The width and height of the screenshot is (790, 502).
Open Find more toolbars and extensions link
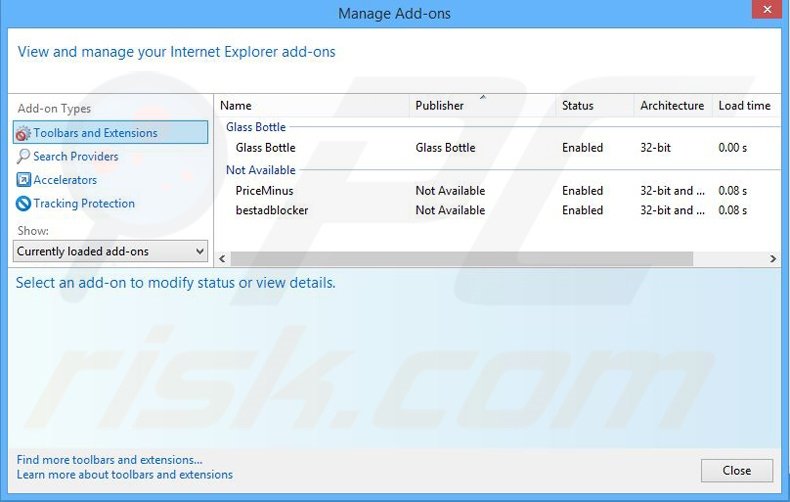pos(109,460)
